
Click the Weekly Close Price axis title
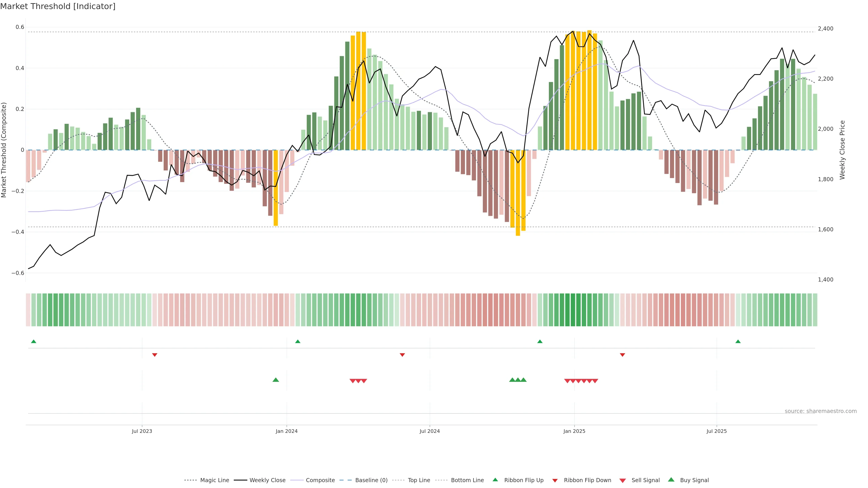tap(842, 150)
